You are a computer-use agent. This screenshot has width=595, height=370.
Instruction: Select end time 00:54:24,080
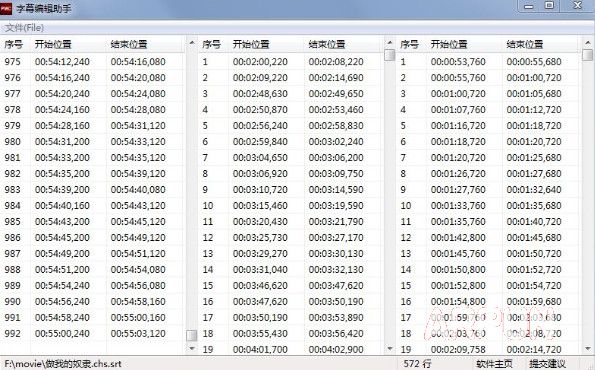click(138, 93)
